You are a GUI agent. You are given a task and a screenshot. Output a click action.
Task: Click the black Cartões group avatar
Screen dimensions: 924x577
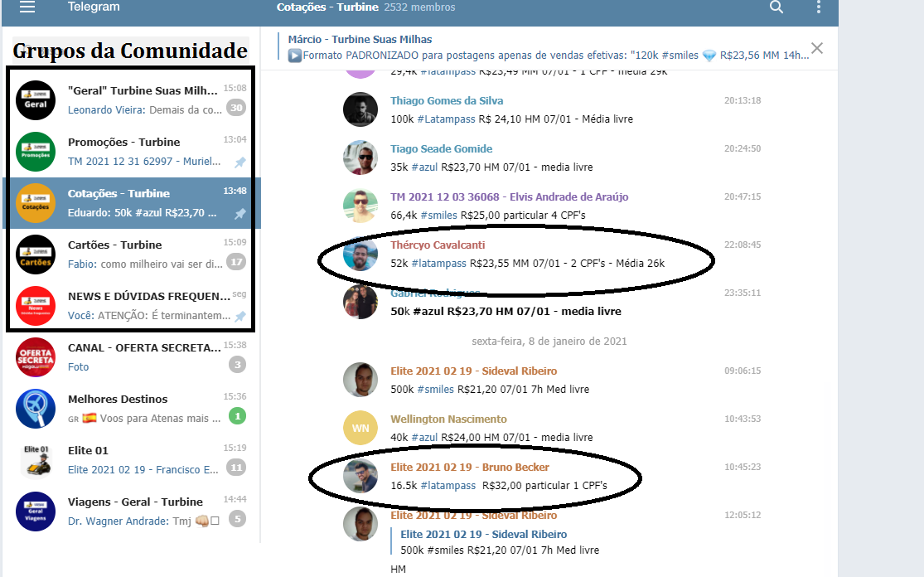tap(36, 254)
